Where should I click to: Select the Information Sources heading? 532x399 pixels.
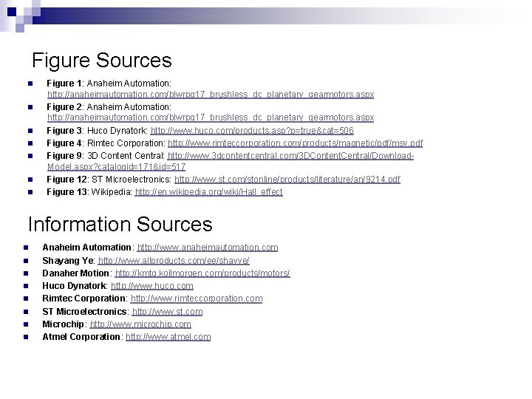tap(120, 225)
